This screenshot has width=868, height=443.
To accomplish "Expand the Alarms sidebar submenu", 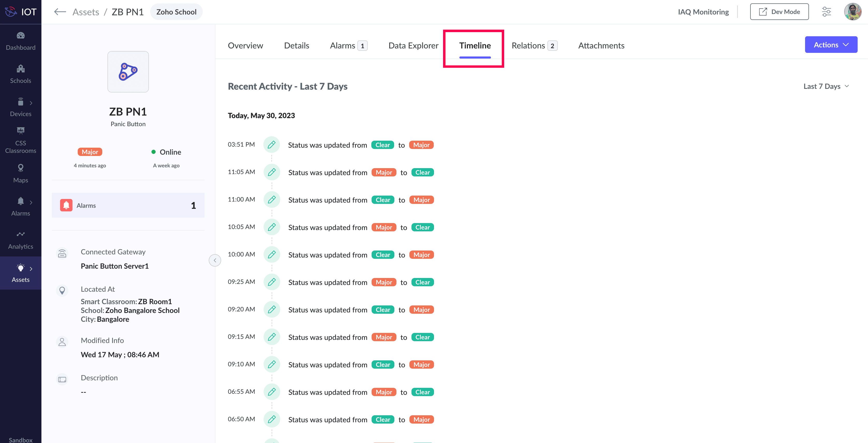I will 31,202.
